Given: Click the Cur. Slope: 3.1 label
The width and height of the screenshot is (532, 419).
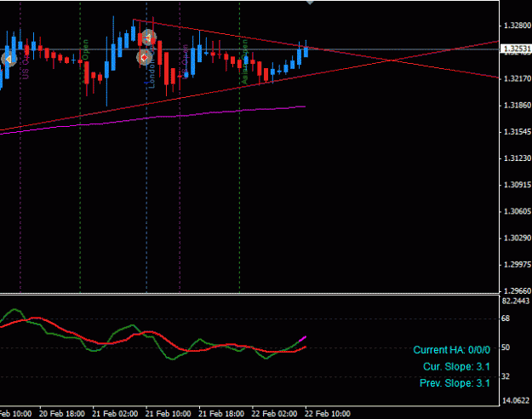Looking at the screenshot, I should click(x=457, y=367).
